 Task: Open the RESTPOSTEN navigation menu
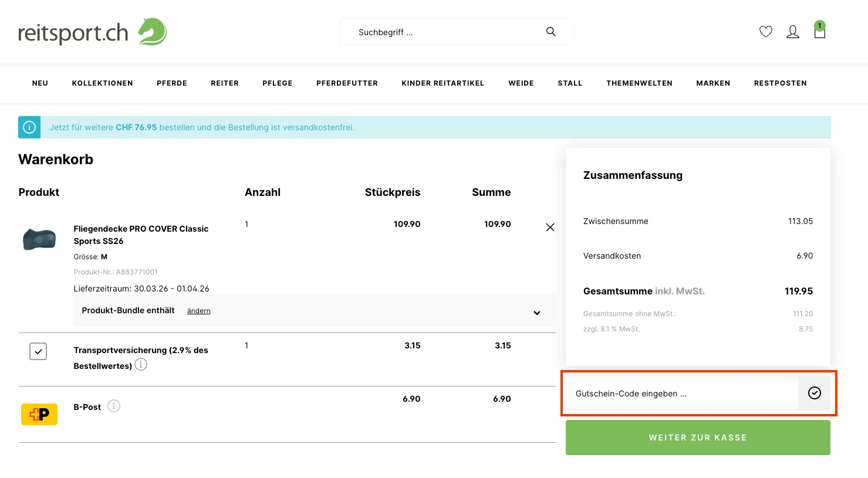pos(781,83)
